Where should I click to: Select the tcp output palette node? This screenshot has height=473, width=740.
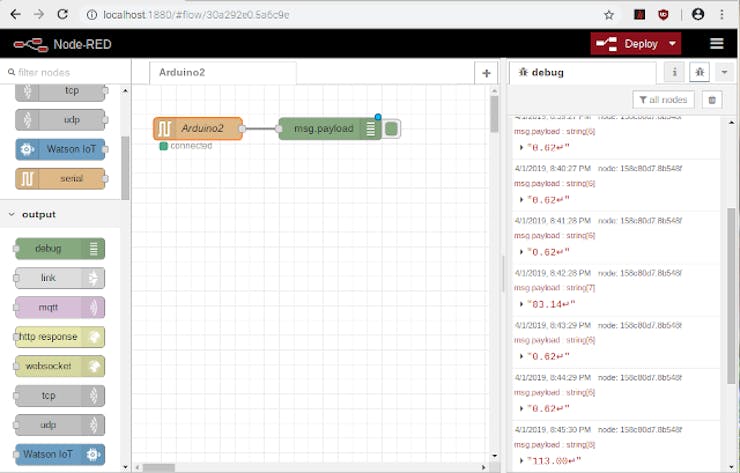click(x=60, y=396)
